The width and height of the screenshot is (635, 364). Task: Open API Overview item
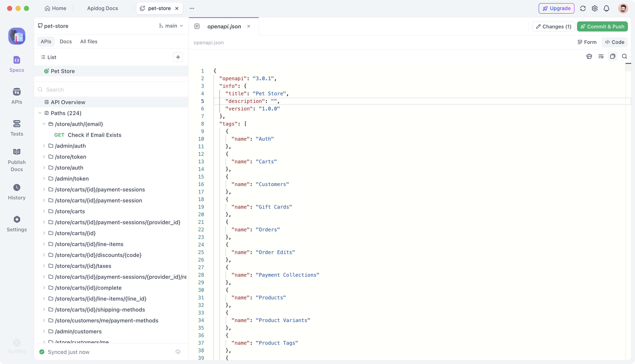coord(111,102)
